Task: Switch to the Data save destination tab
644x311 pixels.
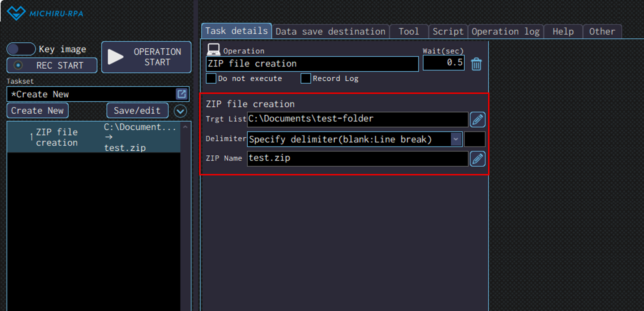Action: click(x=330, y=31)
